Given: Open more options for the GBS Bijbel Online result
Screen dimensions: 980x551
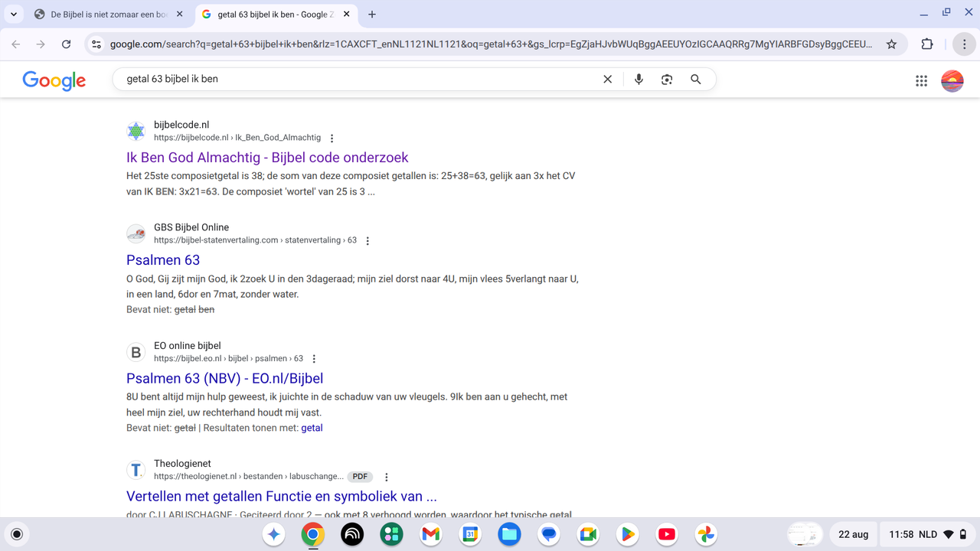Looking at the screenshot, I should pos(367,241).
